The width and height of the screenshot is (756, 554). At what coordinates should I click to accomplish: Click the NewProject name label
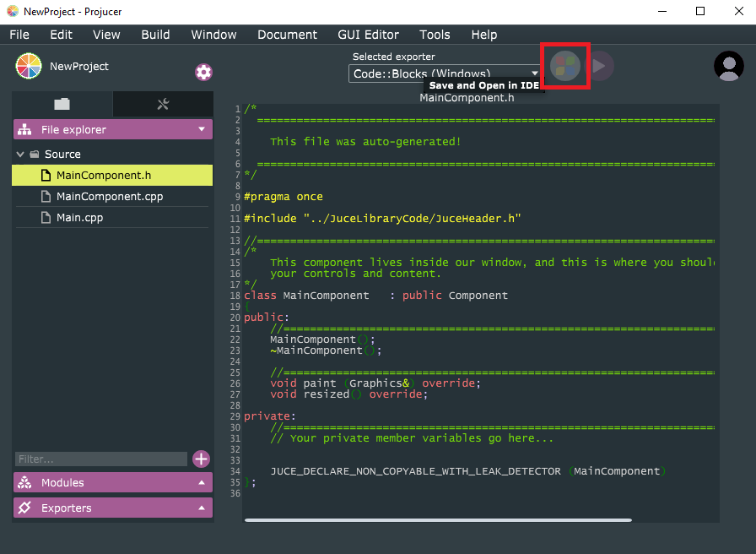pyautogui.click(x=79, y=67)
